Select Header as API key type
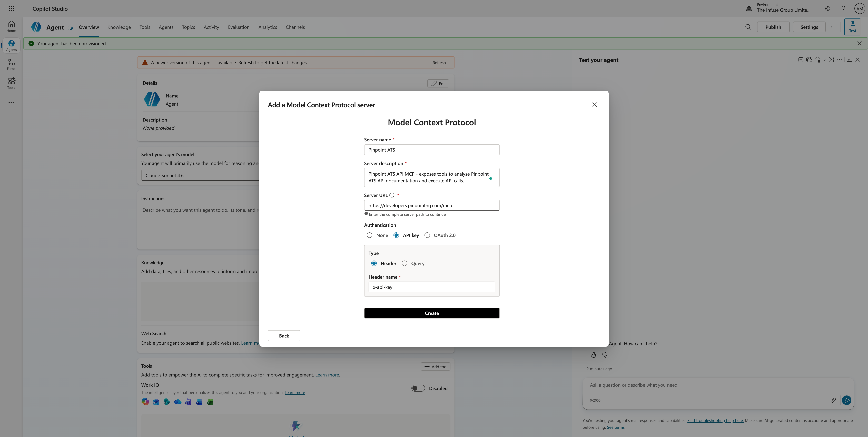 (x=374, y=263)
